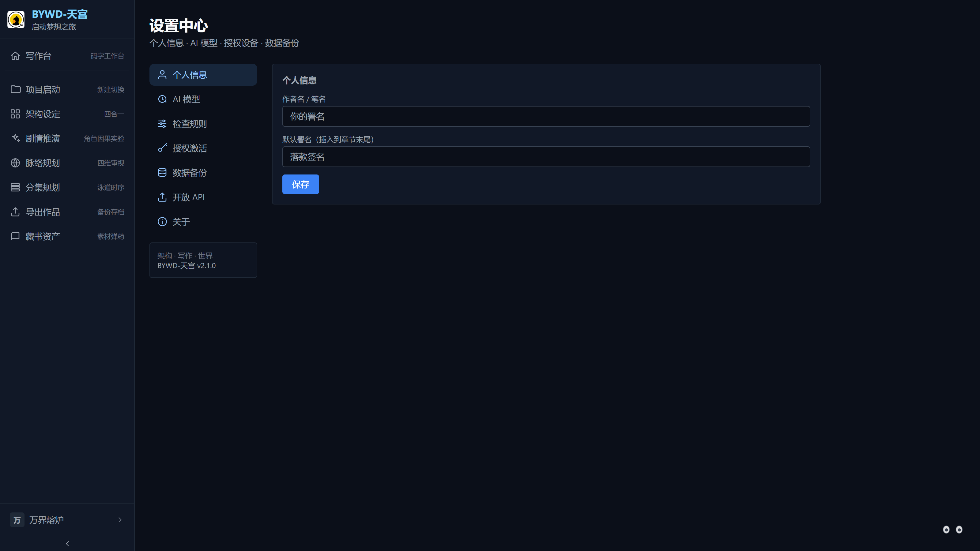Go to 剧情推演 in the sidebar

67,138
